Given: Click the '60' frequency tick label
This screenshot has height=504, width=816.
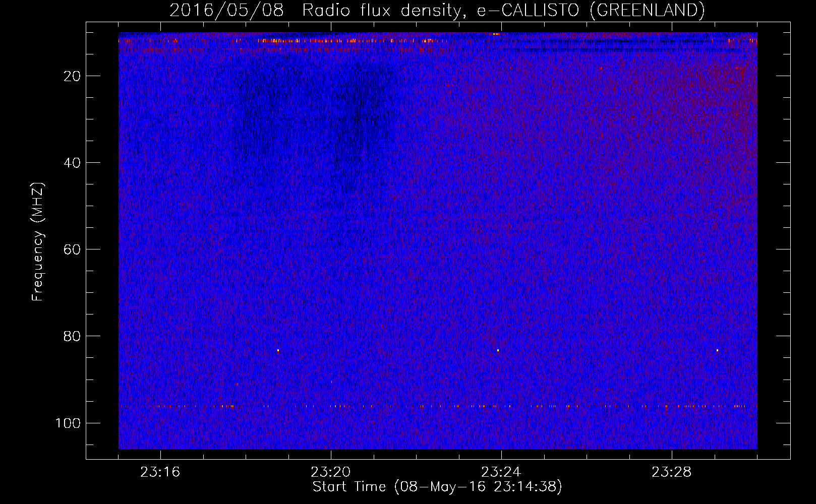Looking at the screenshot, I should point(73,249).
